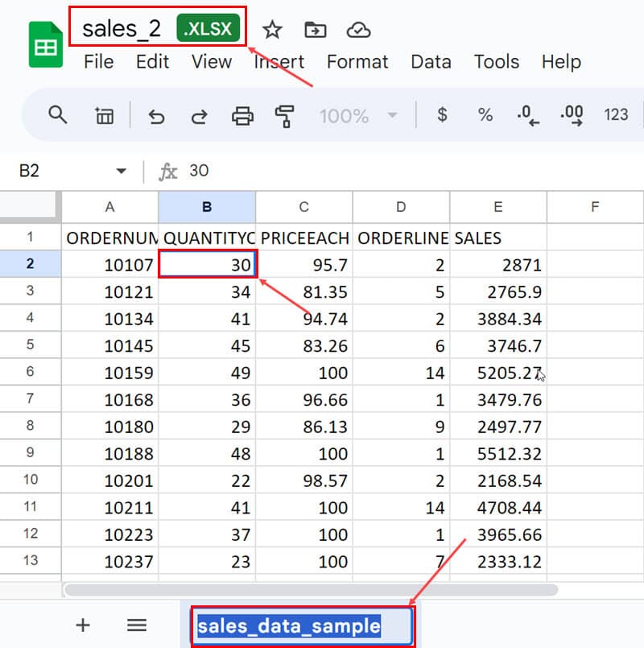
Task: Expand the B2 name box dropdown arrow
Action: pyautogui.click(x=121, y=171)
